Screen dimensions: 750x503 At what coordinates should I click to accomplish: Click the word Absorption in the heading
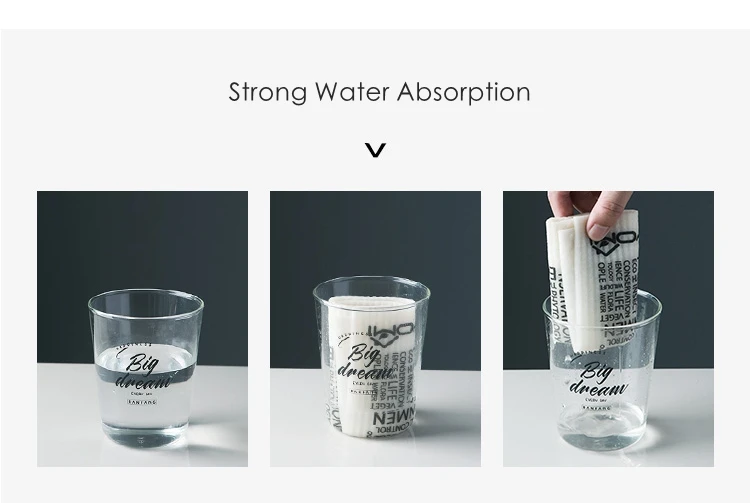pyautogui.click(x=463, y=92)
